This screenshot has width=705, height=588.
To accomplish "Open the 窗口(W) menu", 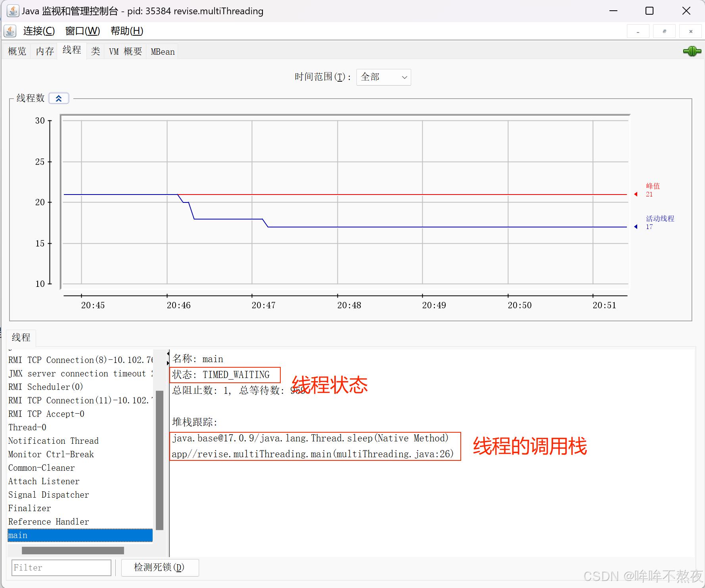I will [x=82, y=31].
